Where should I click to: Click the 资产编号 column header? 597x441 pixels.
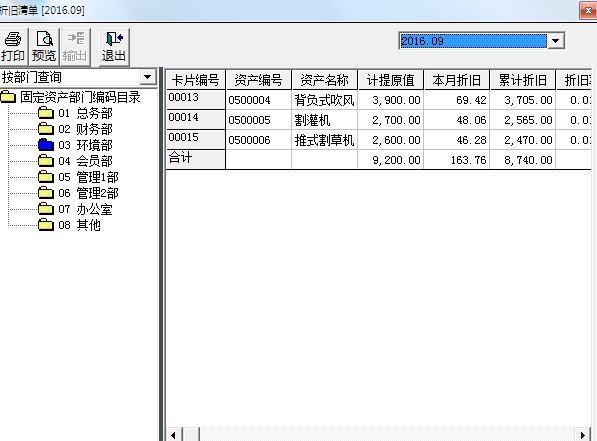tap(259, 80)
